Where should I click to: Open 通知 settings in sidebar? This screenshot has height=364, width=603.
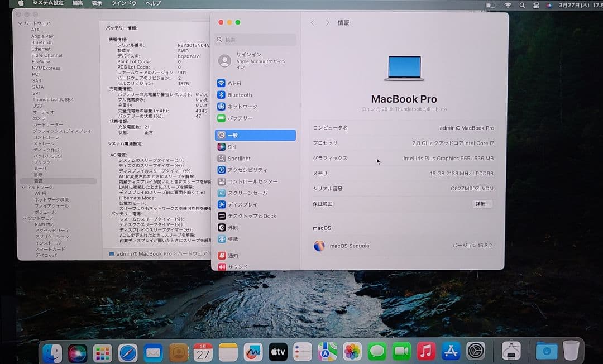pyautogui.click(x=255, y=256)
